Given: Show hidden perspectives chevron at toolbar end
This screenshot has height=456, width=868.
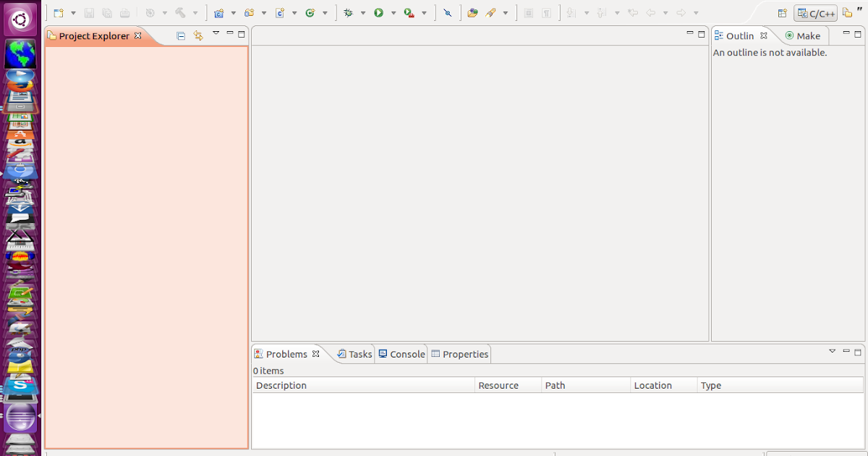Looking at the screenshot, I should [859, 10].
